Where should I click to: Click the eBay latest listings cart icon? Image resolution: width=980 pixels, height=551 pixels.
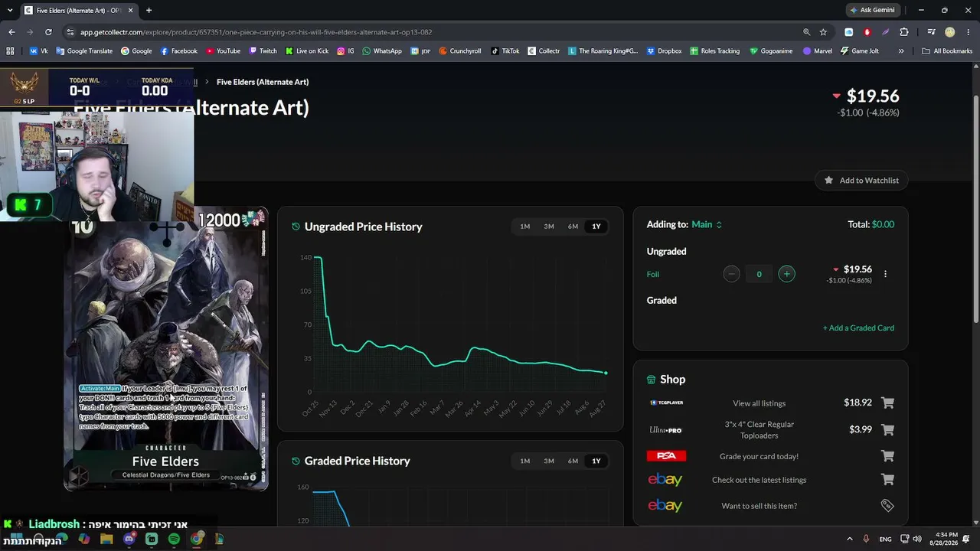[x=887, y=480]
